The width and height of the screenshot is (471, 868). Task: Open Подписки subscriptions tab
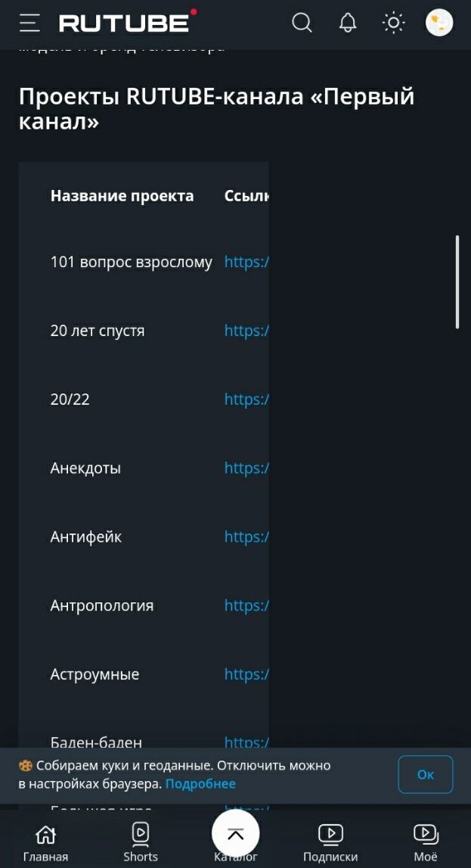pos(330,843)
